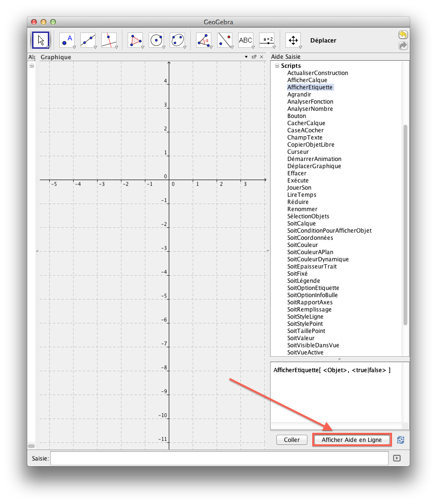Select the Circle with center tool
Image resolution: width=437 pixels, height=504 pixels.
point(157,40)
